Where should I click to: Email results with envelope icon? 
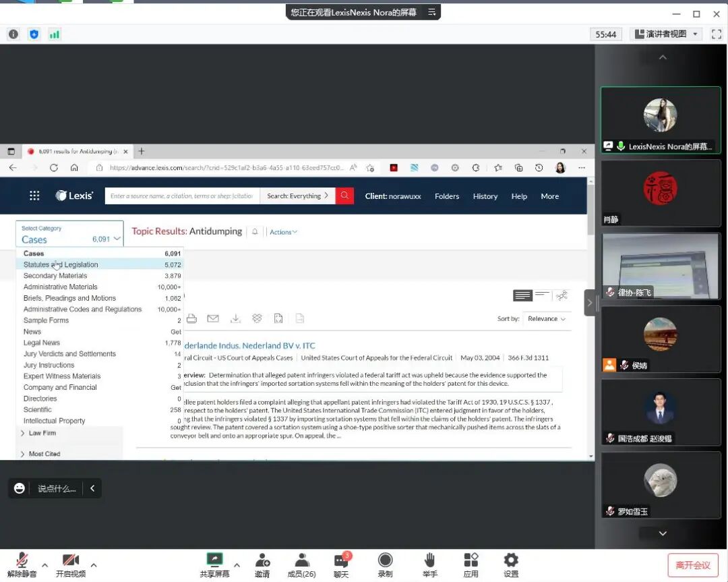[213, 318]
